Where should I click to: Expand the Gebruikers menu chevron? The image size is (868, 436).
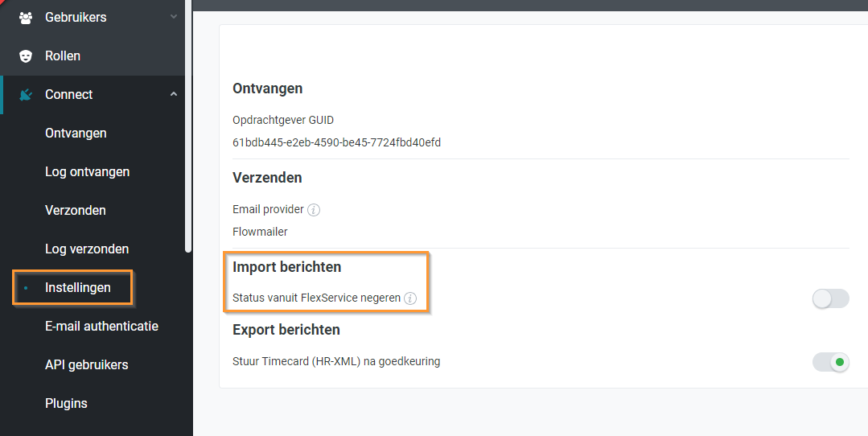click(x=173, y=17)
